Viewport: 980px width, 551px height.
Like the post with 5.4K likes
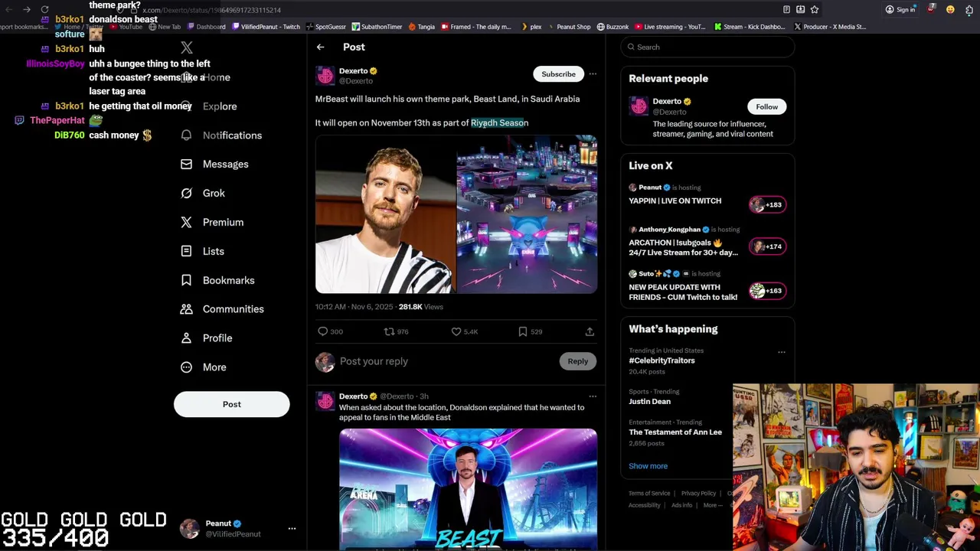click(456, 331)
